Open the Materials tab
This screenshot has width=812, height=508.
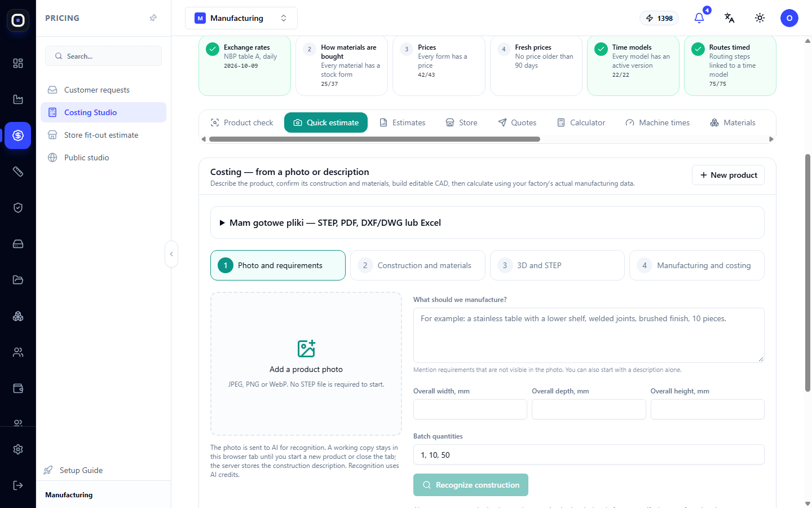pyautogui.click(x=733, y=122)
